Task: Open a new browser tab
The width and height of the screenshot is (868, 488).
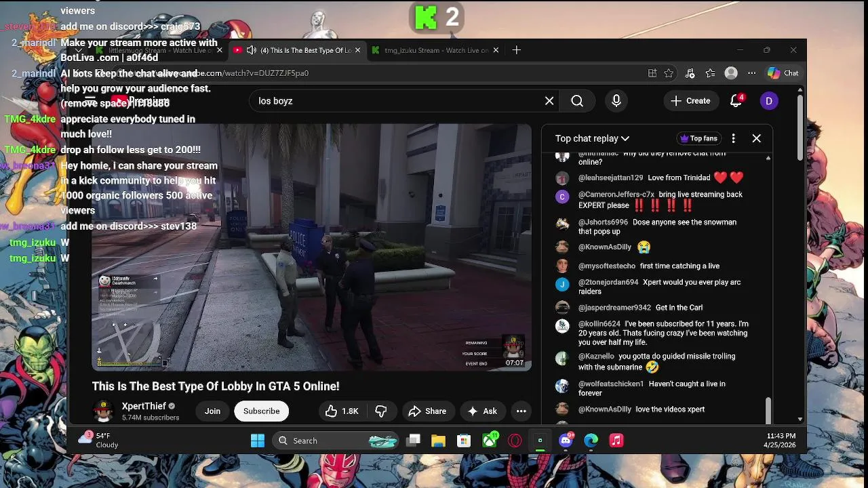Action: point(517,50)
